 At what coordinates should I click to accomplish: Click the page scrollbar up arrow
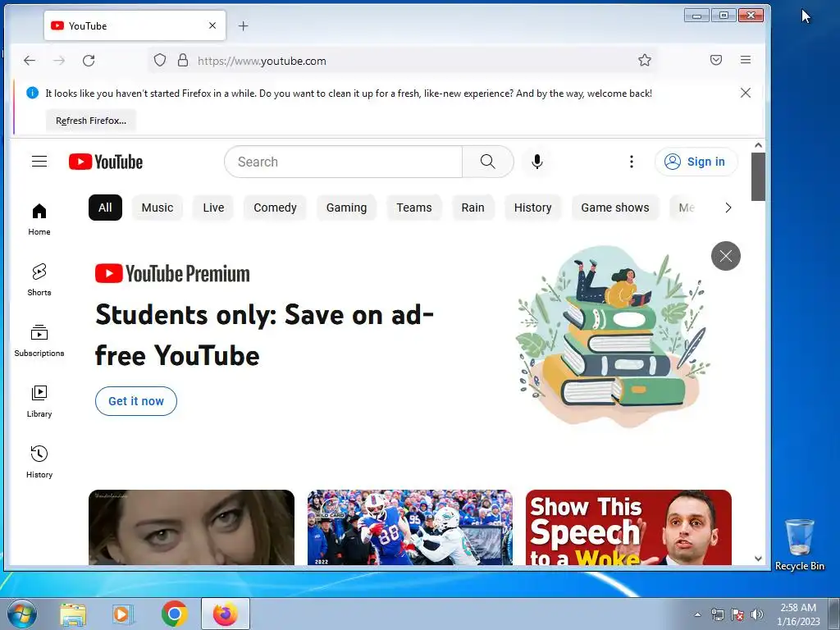[758, 145]
